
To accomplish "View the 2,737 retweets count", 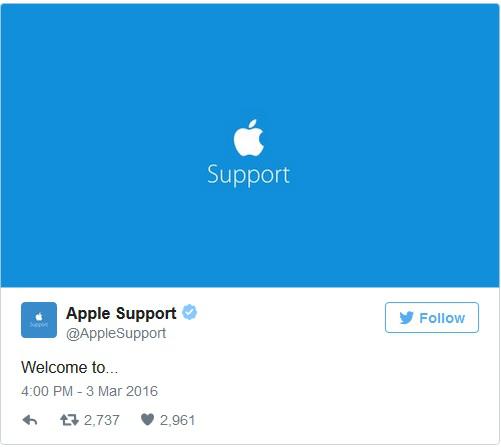I will coord(102,420).
